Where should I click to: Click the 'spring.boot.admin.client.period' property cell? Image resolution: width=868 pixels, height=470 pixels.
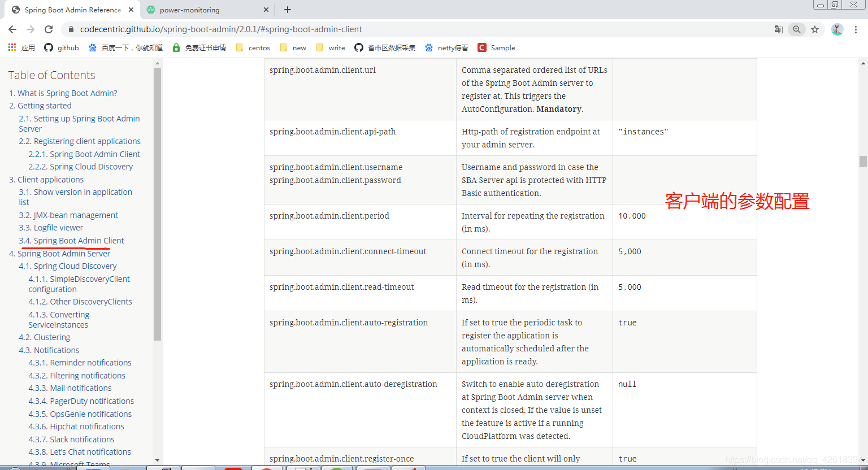(360, 222)
